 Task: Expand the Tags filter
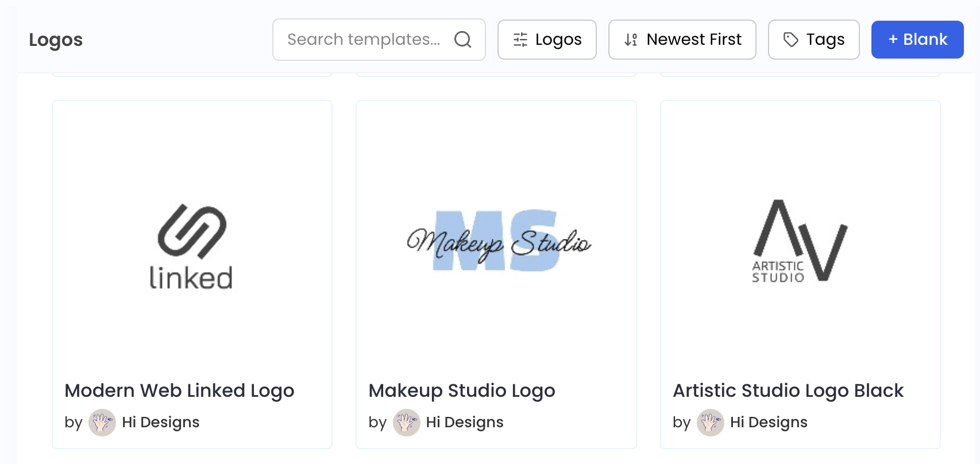pyautogui.click(x=813, y=40)
